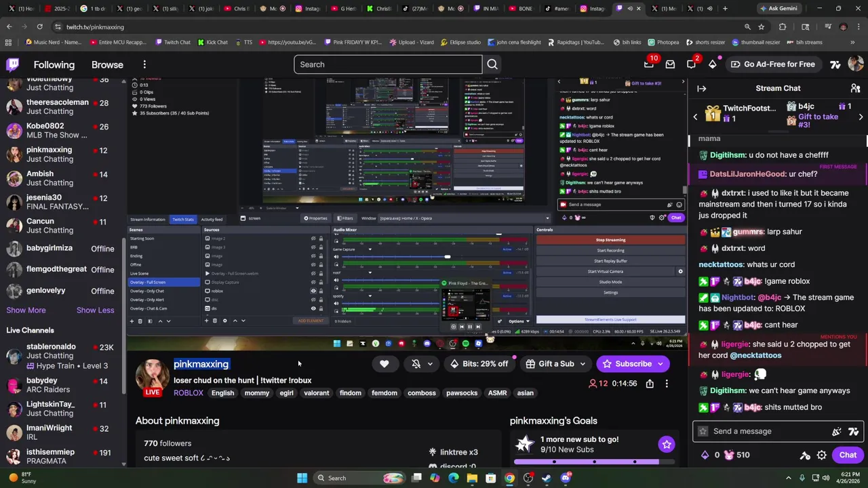
Task: Click the search magnifier button
Action: point(492,64)
